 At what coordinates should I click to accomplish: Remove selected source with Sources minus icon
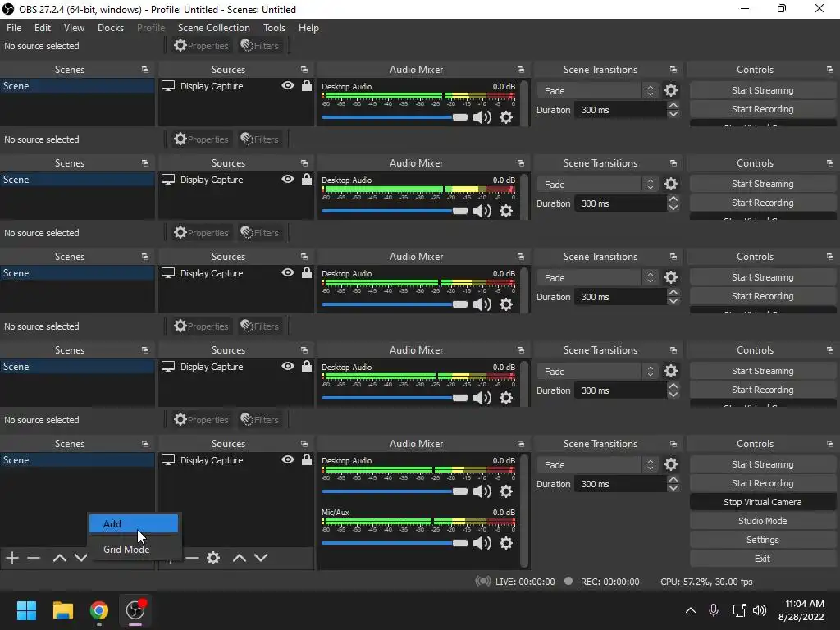tap(192, 558)
